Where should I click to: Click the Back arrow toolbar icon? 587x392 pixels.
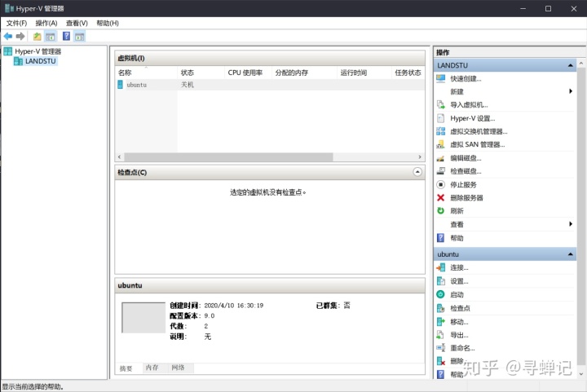tap(8, 37)
